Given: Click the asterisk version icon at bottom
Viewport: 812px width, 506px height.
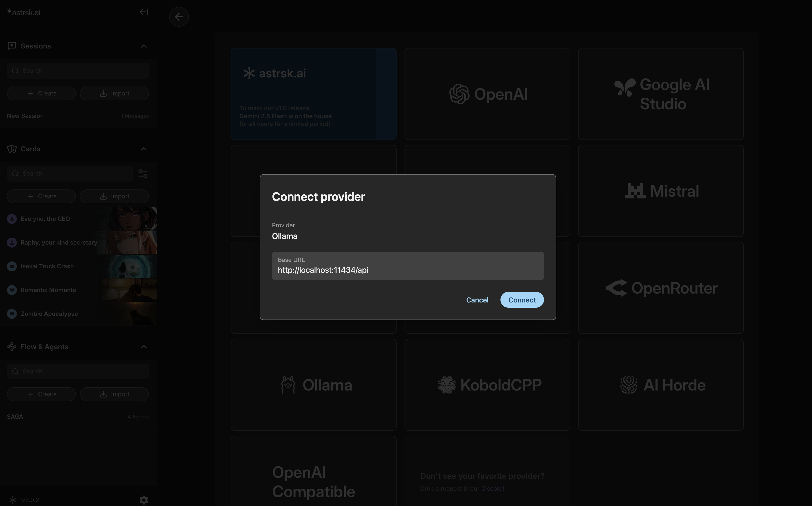Looking at the screenshot, I should pyautogui.click(x=13, y=500).
